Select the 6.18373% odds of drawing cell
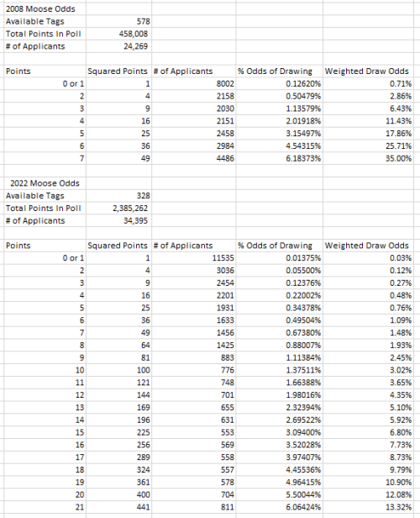420x518 pixels. click(279, 159)
